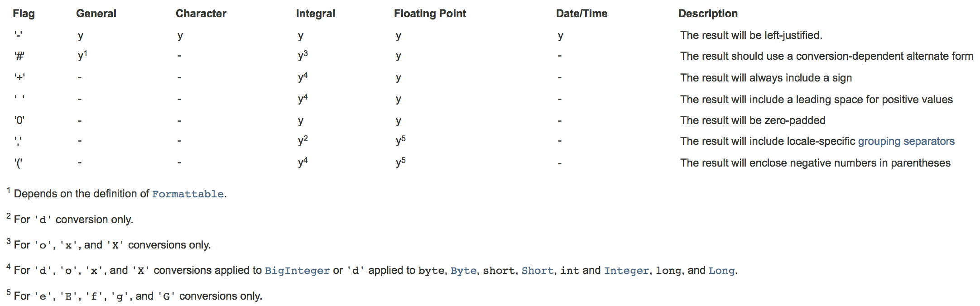This screenshot has height=306, width=980.
Task: Click the '#' flag cell
Action: pyautogui.click(x=19, y=56)
